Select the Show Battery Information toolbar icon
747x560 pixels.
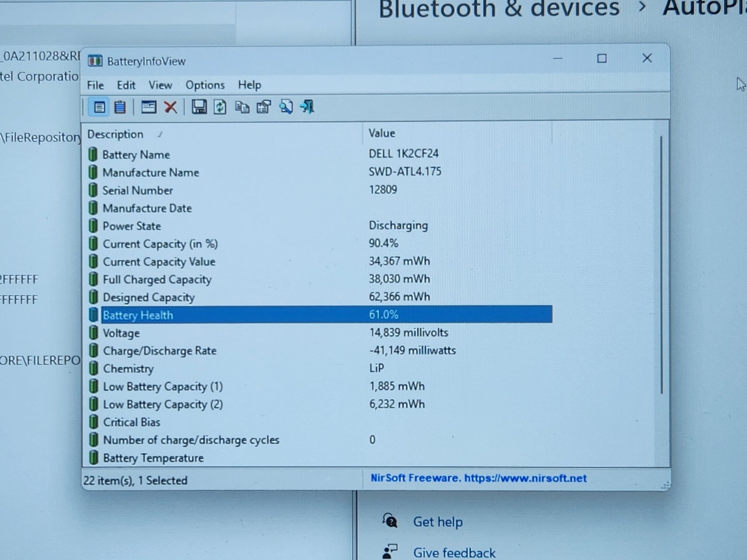click(99, 107)
